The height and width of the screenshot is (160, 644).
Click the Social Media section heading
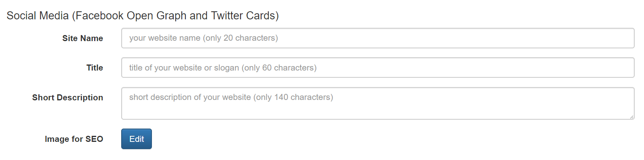[143, 16]
